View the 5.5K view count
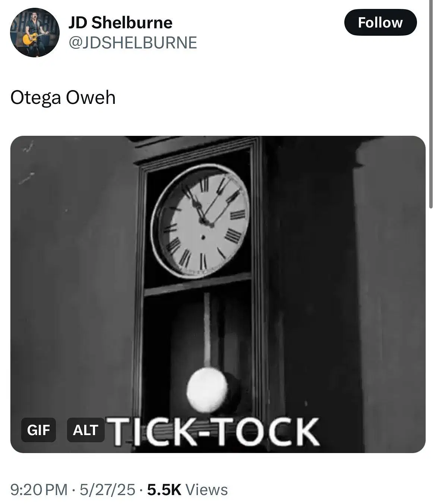Image resolution: width=436 pixels, height=504 pixels. click(x=164, y=489)
